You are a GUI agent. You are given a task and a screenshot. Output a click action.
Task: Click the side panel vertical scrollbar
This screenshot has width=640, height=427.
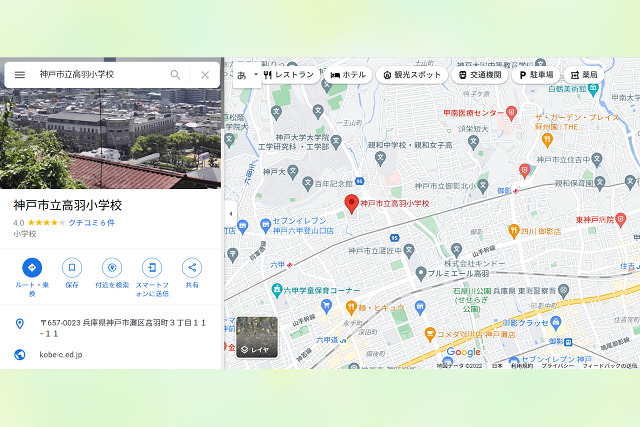tap(222, 94)
